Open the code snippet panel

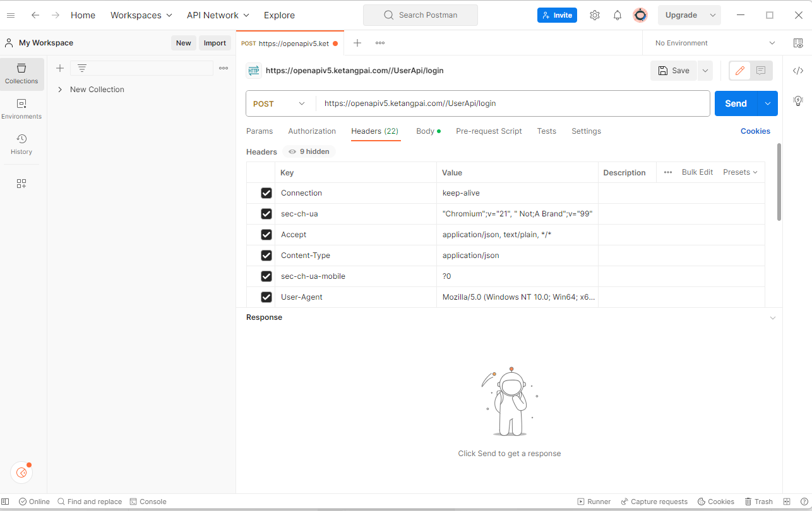(798, 71)
